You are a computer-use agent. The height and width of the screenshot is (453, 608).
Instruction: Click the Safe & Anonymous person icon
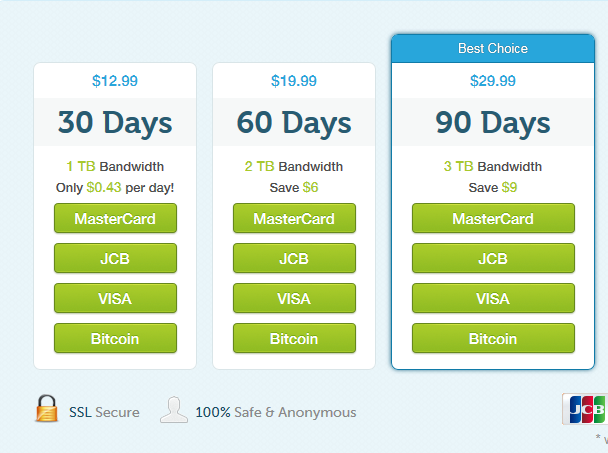[173, 410]
